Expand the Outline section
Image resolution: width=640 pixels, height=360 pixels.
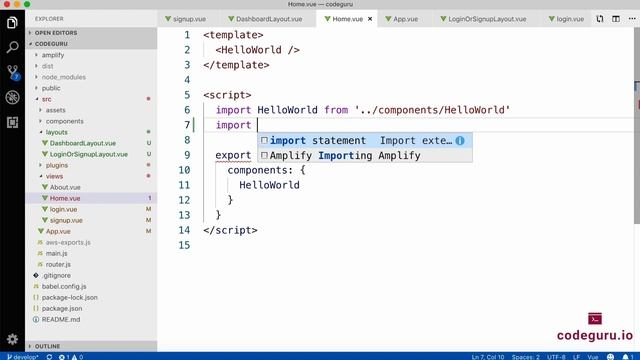(91, 346)
